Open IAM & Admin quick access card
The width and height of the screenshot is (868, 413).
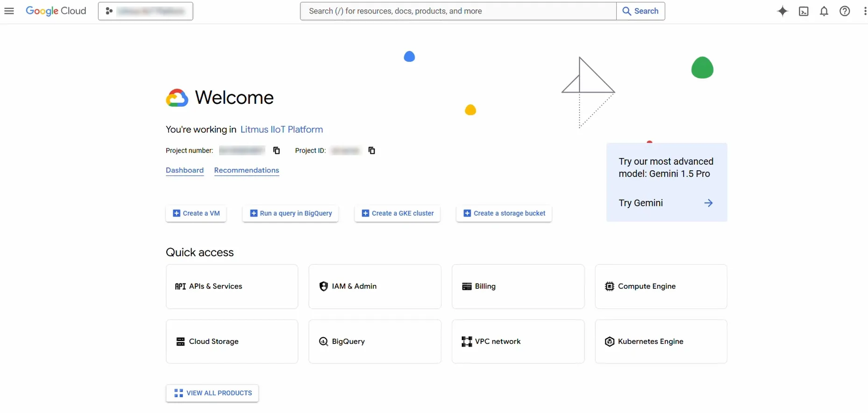tap(375, 287)
